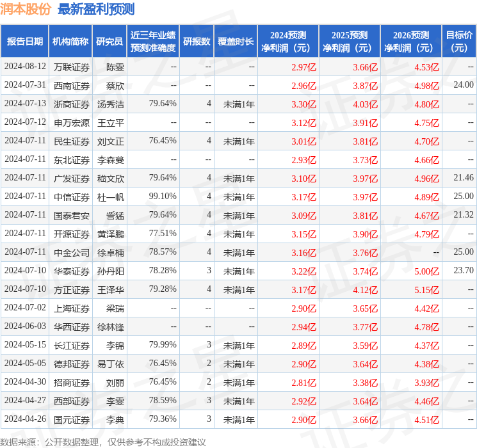
Task: Select the 2025预测净利润 column header
Action: coord(350,42)
